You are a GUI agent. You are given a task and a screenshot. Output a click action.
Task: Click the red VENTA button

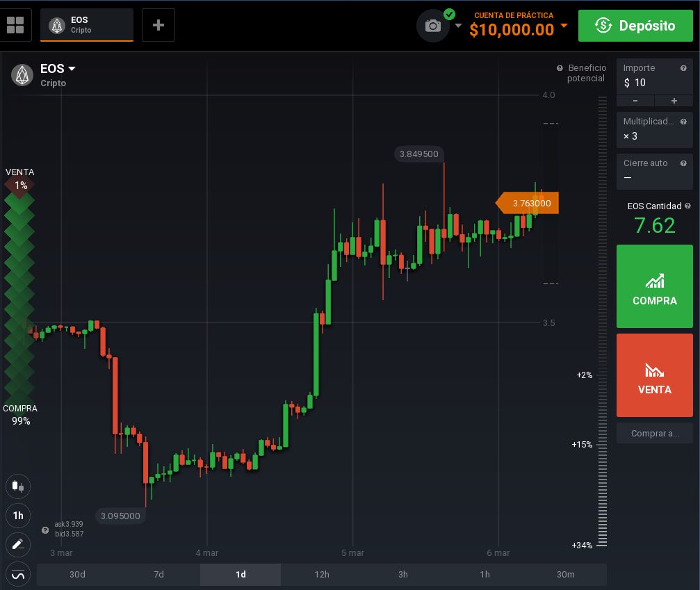click(x=654, y=375)
